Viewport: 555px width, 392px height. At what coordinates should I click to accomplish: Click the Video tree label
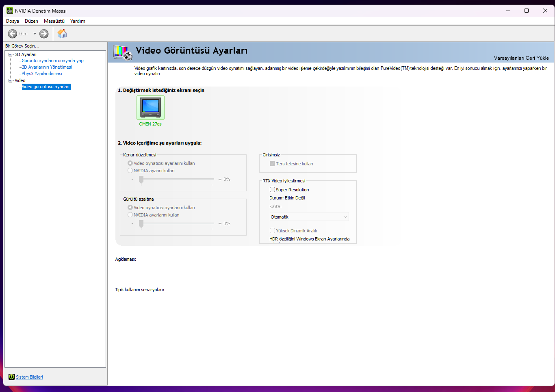[x=20, y=80]
